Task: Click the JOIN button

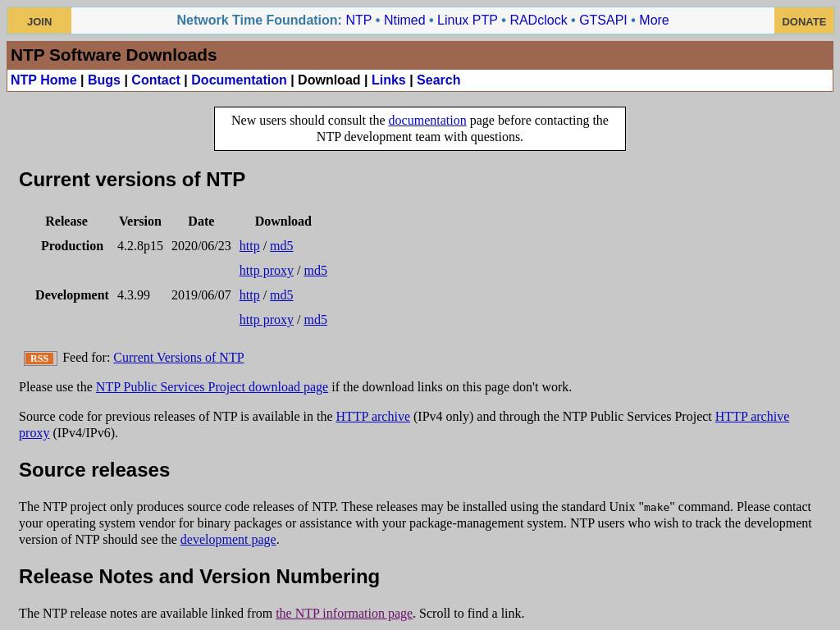Action: (x=39, y=21)
